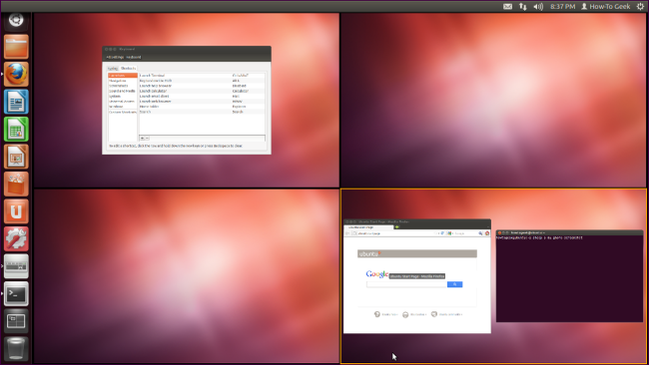Open the power cog session menu
Image resolution: width=649 pixels, height=365 pixels.
pyautogui.click(x=640, y=6)
